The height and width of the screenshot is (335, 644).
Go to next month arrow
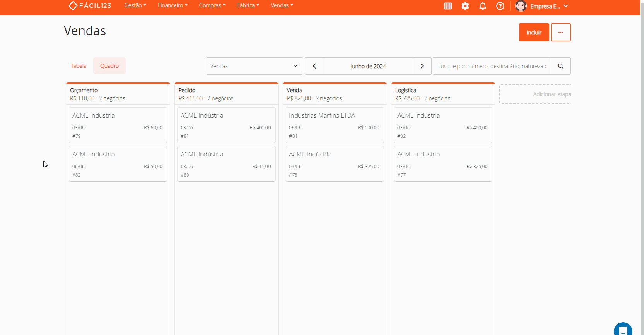pos(422,66)
